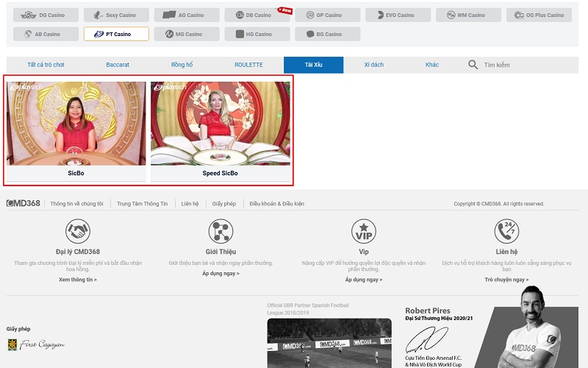Open Trung Tâm Thông Tin link
Image resolution: width=588 pixels, height=368 pixels.
pyautogui.click(x=142, y=204)
